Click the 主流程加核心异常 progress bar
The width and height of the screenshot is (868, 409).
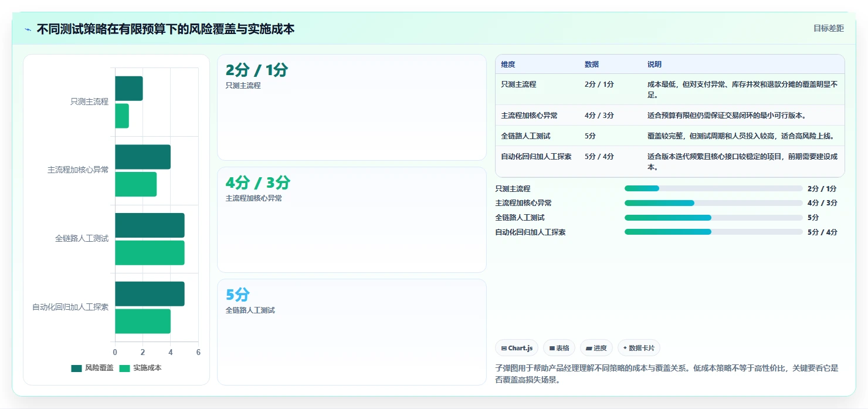pyautogui.click(x=713, y=203)
